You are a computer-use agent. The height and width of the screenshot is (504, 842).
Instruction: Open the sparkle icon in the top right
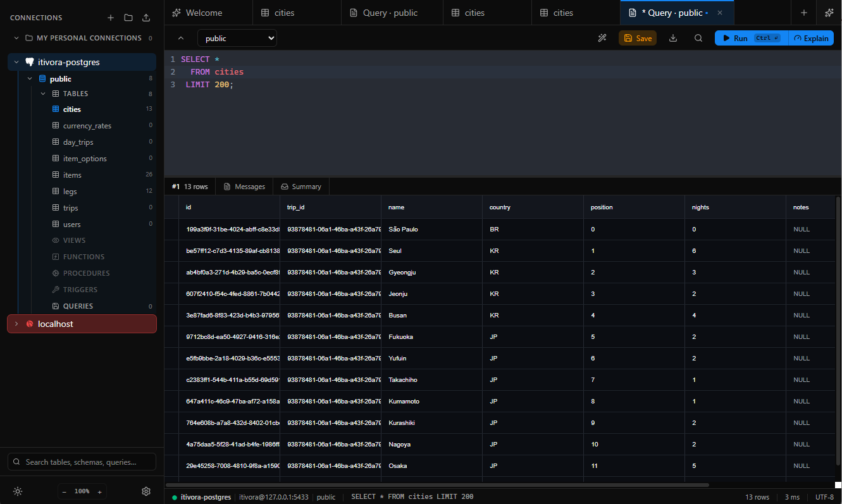click(829, 12)
